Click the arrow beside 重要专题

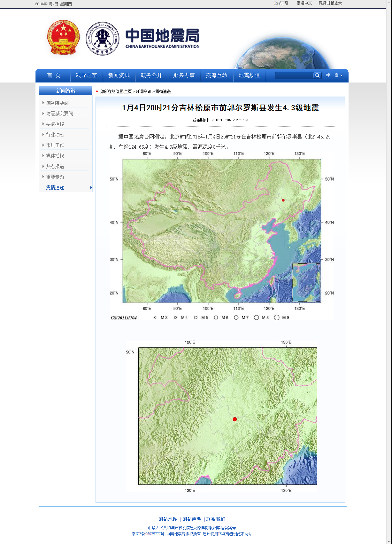tap(43, 177)
